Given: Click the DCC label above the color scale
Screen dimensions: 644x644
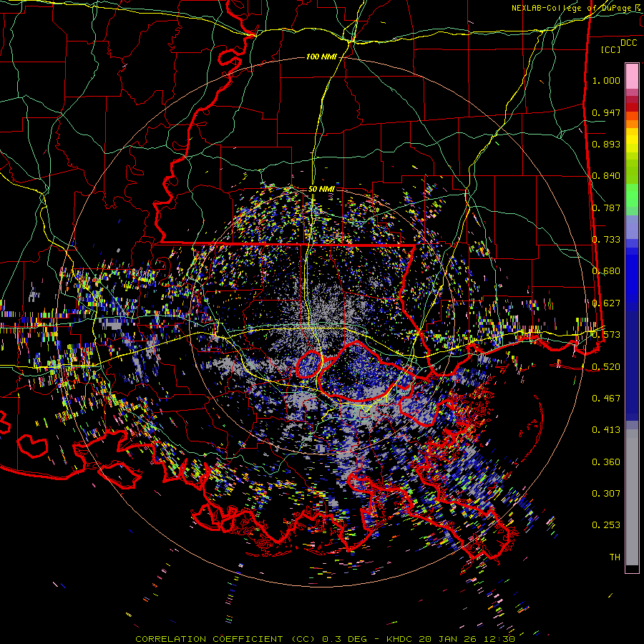Looking at the screenshot, I should coord(628,43).
